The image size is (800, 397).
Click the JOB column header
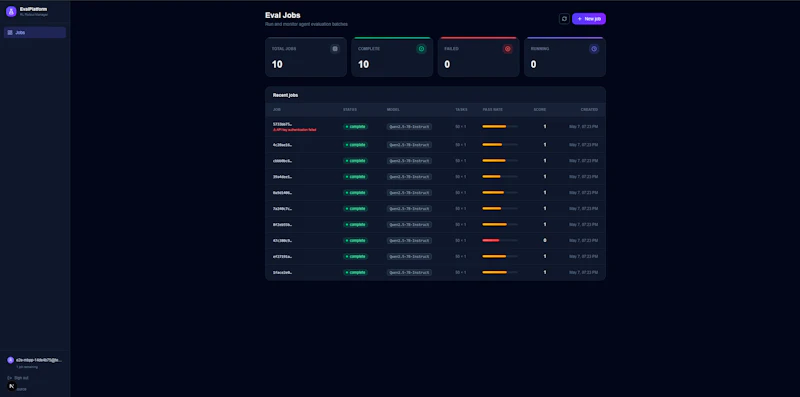coord(277,110)
